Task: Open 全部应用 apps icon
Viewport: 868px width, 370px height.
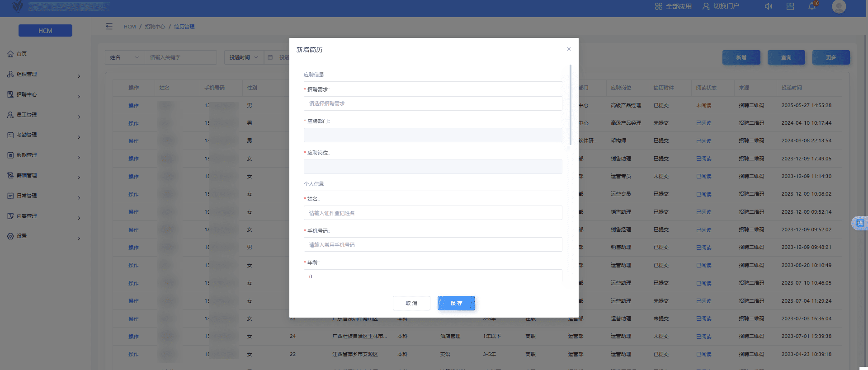Action: point(659,6)
